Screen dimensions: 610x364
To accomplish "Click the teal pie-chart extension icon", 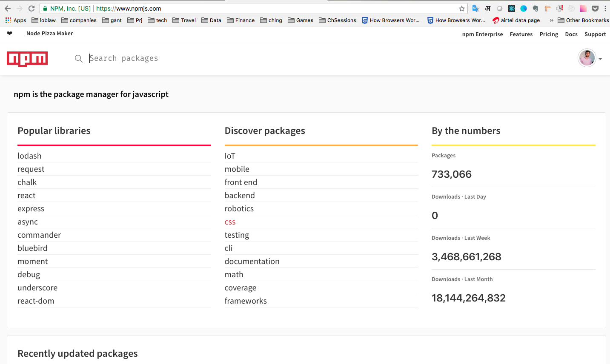I will click(x=524, y=9).
